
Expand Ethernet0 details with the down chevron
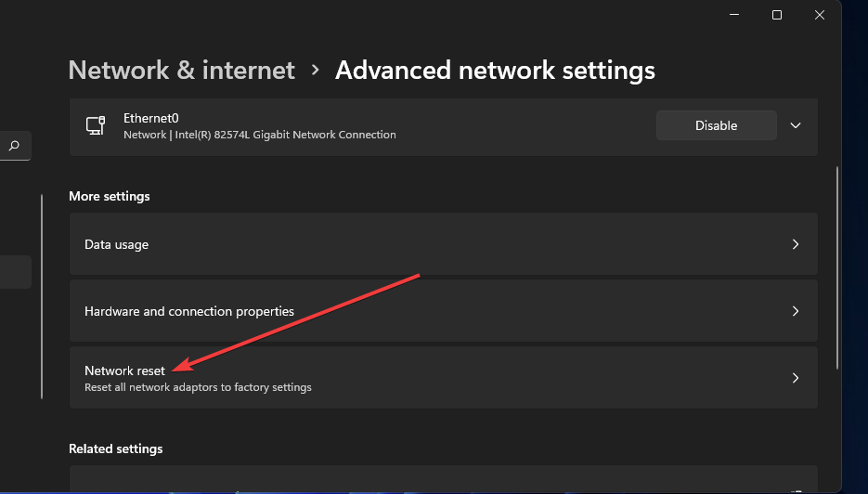796,125
